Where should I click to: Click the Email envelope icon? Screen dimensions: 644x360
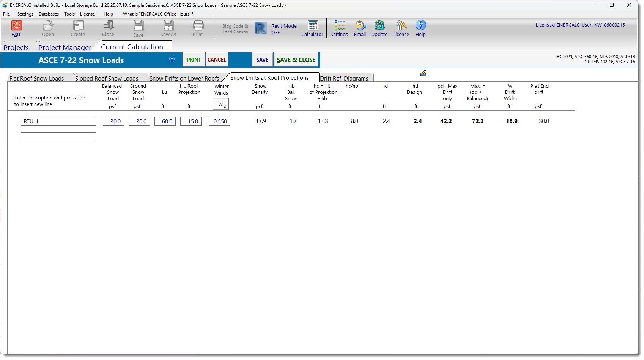(x=360, y=25)
